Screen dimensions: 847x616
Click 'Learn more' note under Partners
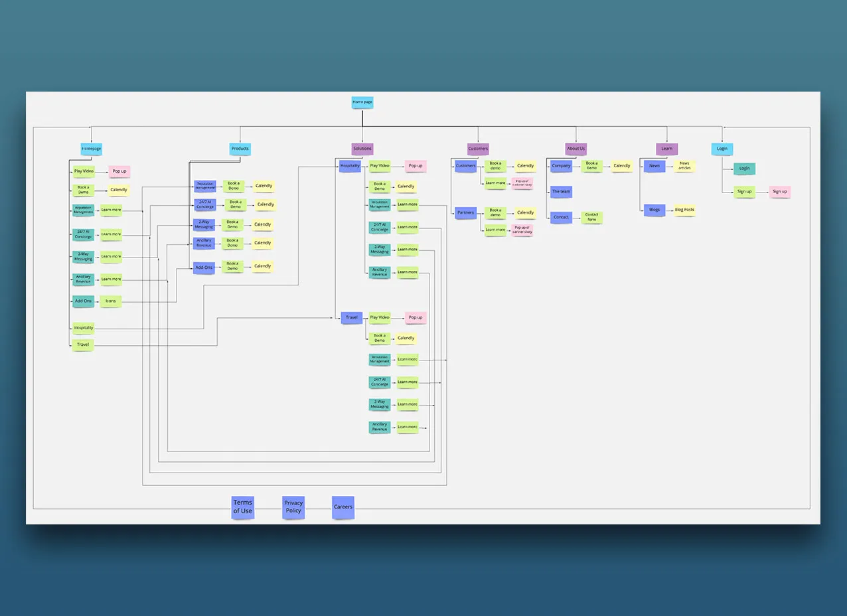click(x=495, y=230)
